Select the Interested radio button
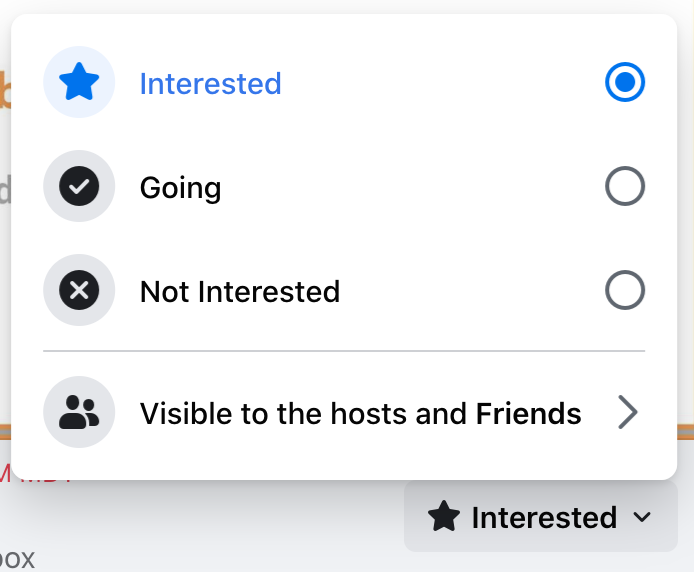 pyautogui.click(x=625, y=83)
